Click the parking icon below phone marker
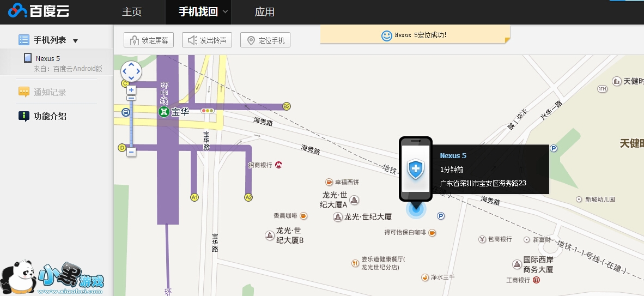The image size is (644, 296). (441, 216)
